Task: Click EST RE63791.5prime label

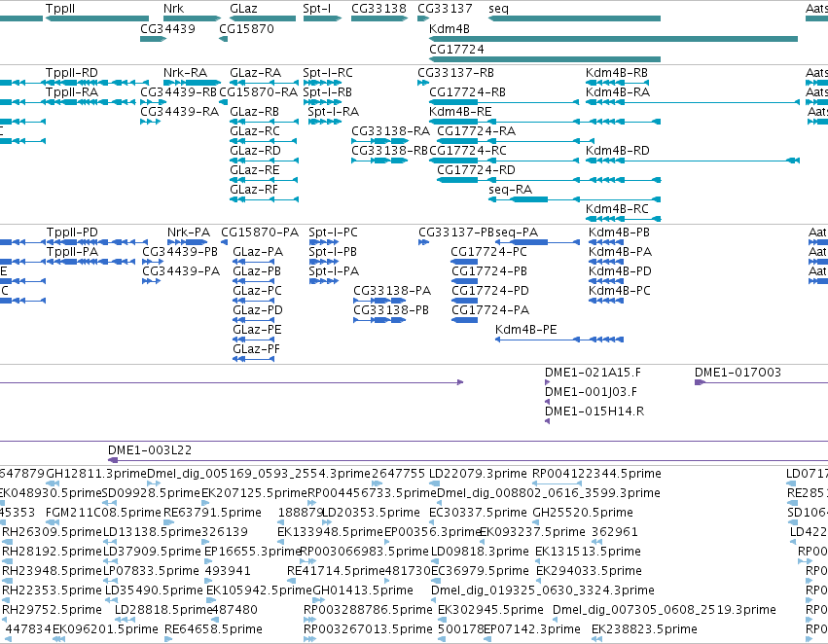Action: point(212,513)
